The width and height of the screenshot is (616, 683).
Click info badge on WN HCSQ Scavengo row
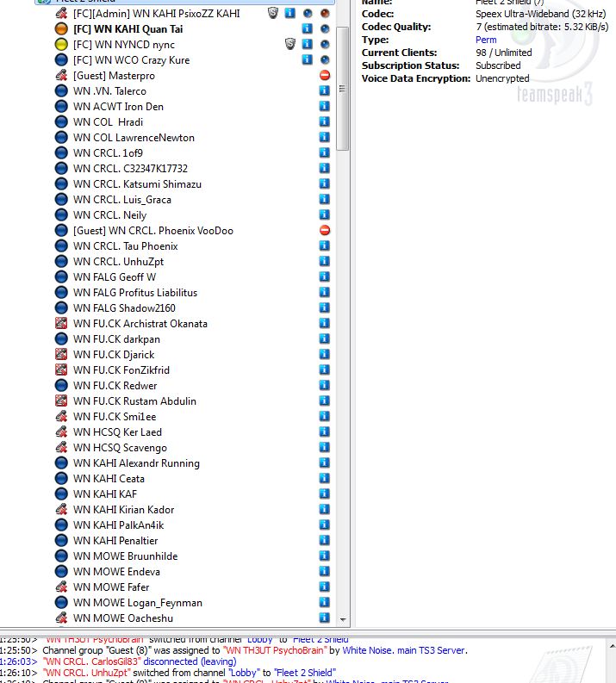324,447
